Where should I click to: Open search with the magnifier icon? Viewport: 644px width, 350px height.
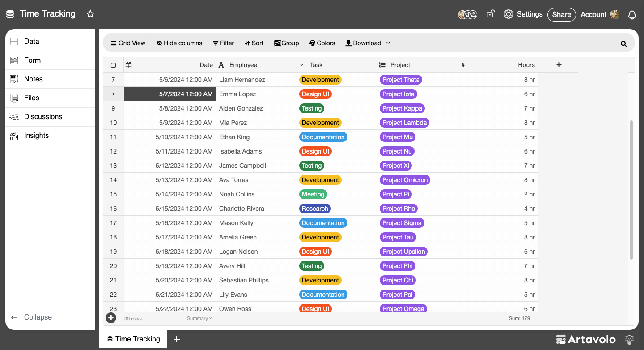[623, 43]
